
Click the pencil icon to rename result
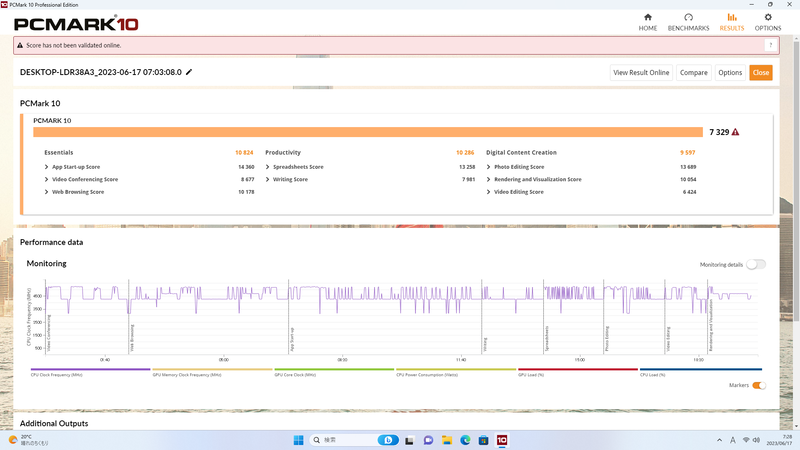coord(189,72)
